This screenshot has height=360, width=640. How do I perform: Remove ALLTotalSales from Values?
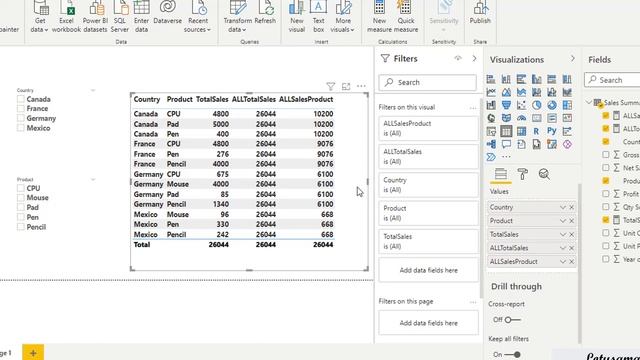tap(571, 248)
